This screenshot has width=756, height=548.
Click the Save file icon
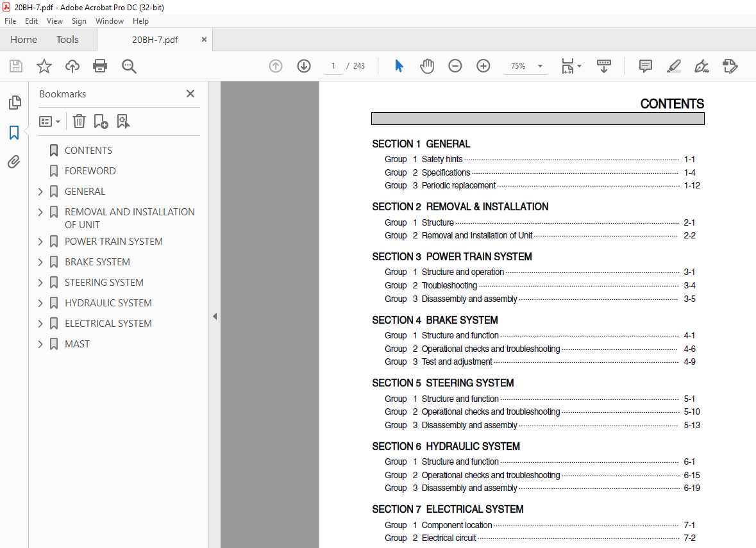pos(16,66)
